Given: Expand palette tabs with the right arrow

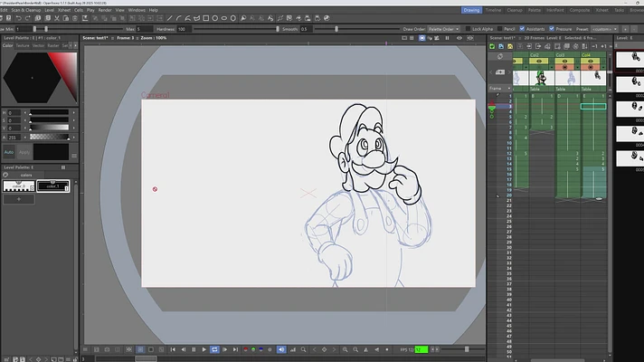Looking at the screenshot, I should (75, 45).
